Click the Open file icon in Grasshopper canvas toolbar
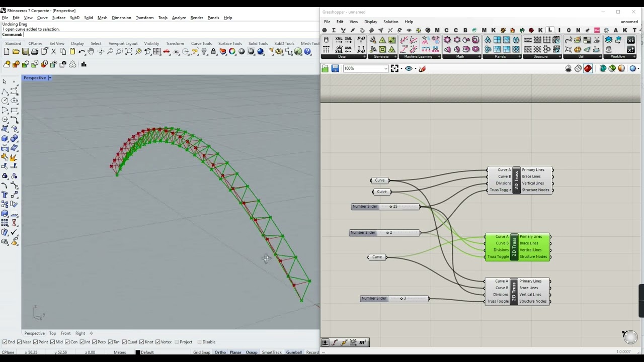This screenshot has width=644, height=362. coord(325,68)
